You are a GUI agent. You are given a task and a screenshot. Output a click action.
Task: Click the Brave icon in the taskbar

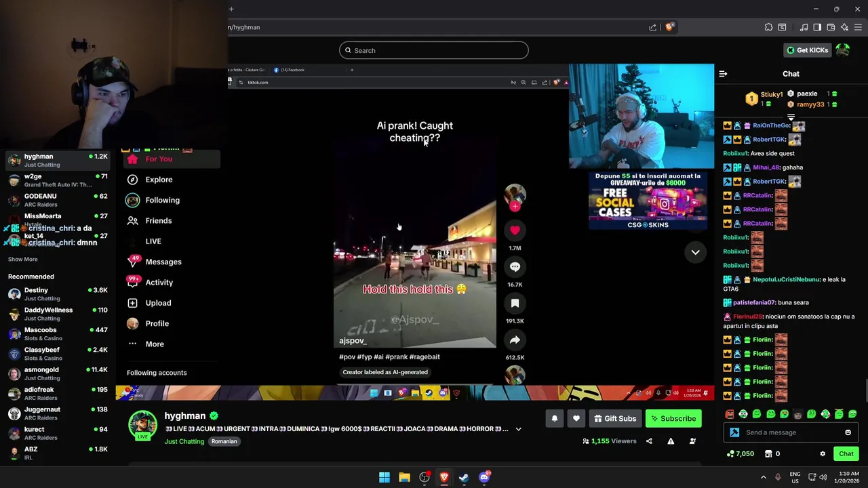[x=444, y=477]
